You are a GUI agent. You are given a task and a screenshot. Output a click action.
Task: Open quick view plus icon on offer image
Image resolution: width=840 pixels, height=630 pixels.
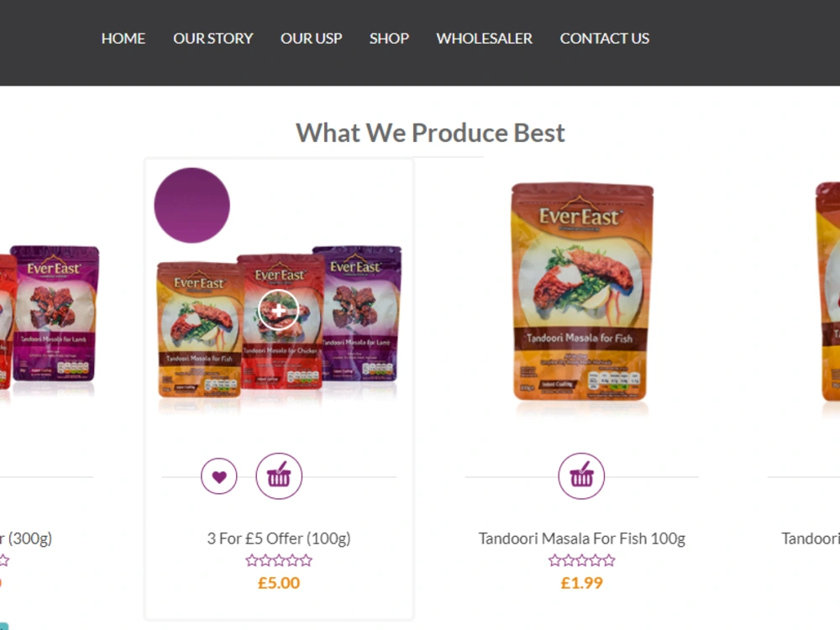[x=279, y=310]
